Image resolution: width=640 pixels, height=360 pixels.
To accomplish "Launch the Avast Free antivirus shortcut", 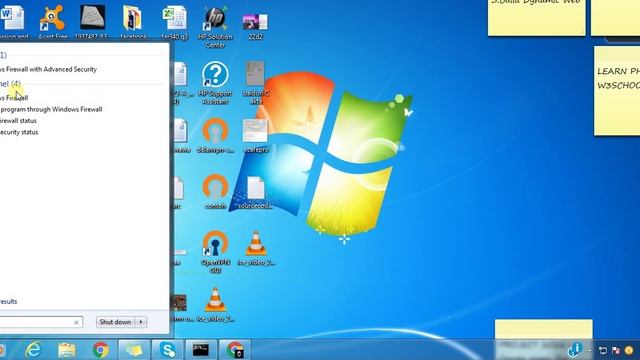I will point(53,21).
